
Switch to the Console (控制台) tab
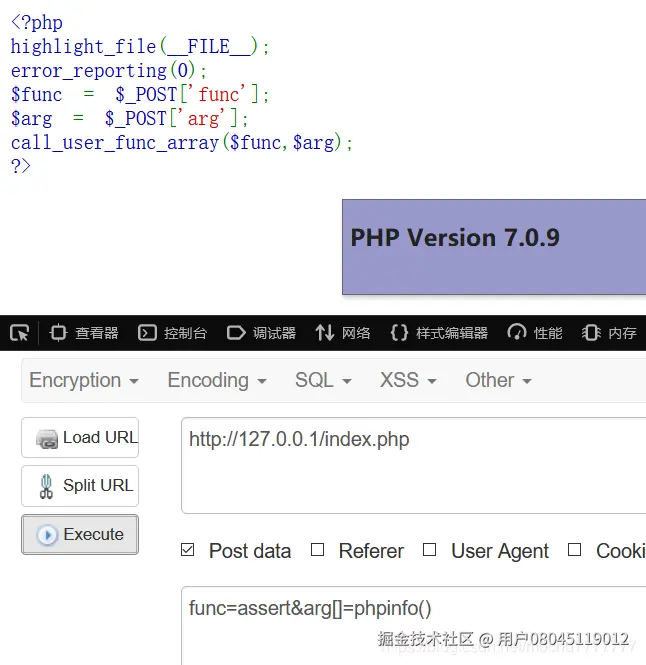pos(173,333)
